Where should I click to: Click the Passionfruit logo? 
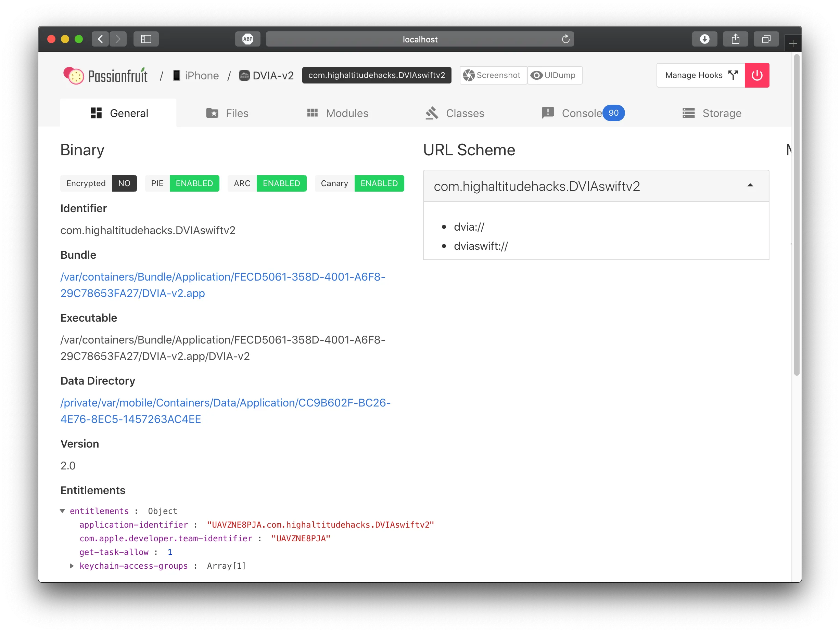pos(105,76)
